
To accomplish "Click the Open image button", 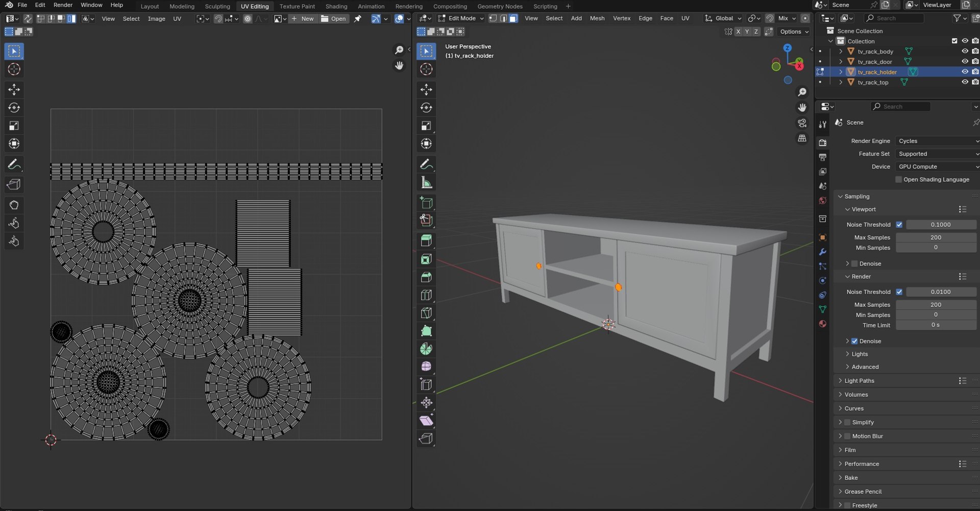I will [x=333, y=19].
